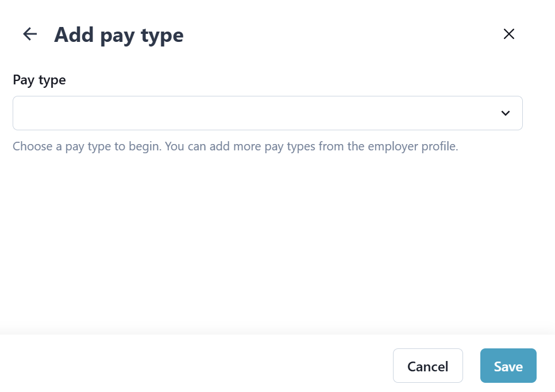
Task: Save the new pay type
Action: (508, 366)
